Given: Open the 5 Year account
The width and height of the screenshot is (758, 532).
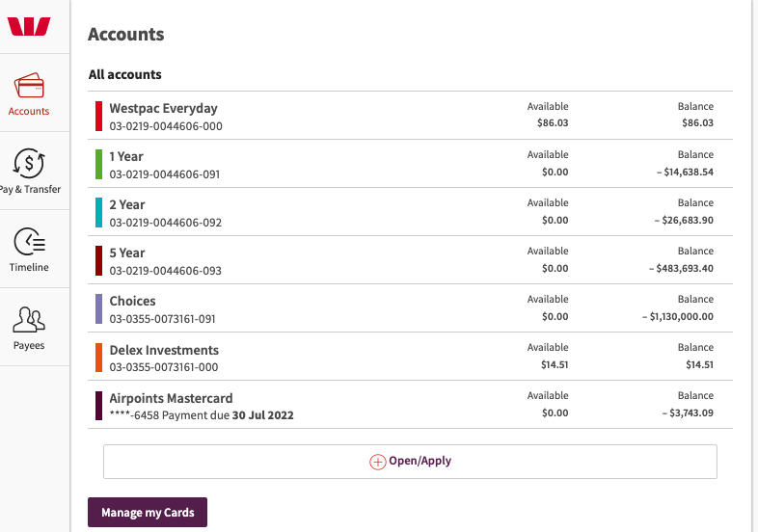Looking at the screenshot, I should coord(126,253).
